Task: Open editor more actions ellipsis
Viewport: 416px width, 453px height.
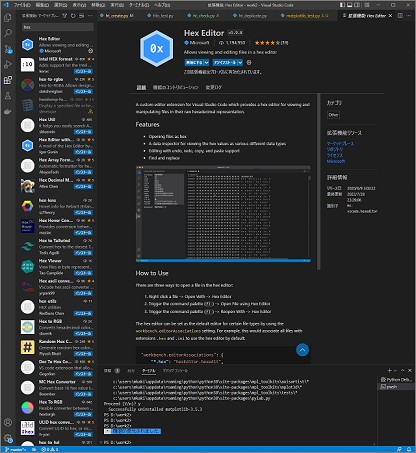Action: (x=409, y=16)
